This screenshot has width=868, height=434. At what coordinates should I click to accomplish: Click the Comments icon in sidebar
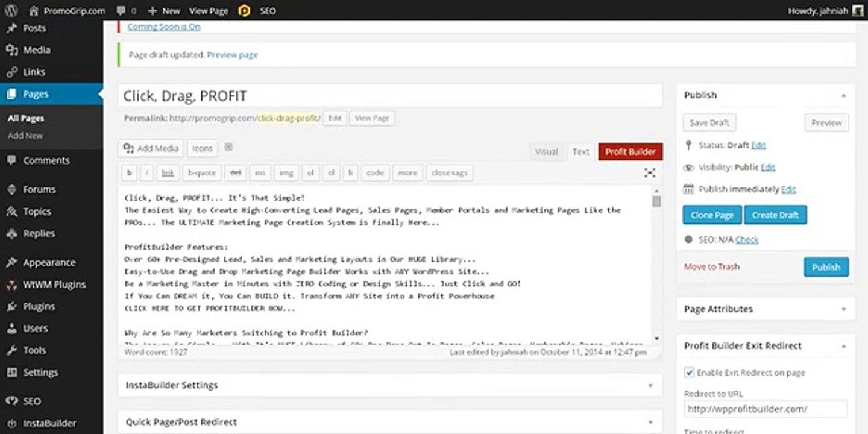[11, 160]
